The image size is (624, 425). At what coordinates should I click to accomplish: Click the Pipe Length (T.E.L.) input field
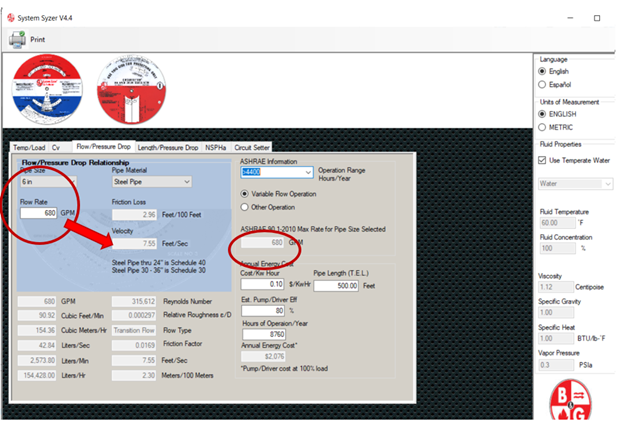point(336,286)
